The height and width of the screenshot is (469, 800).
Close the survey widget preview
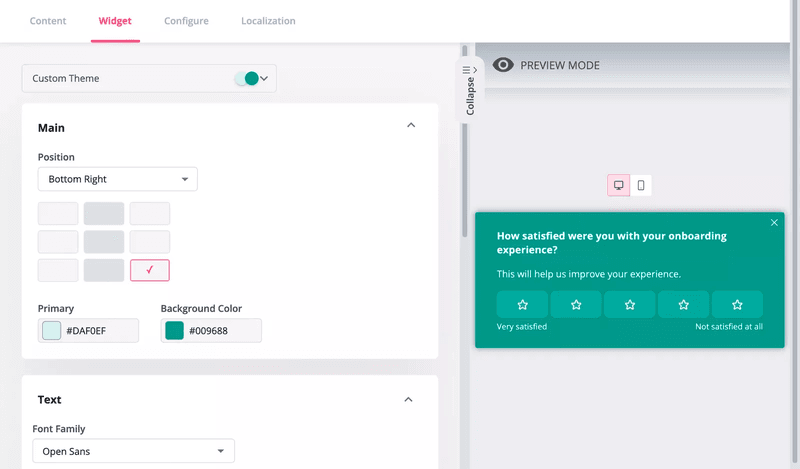[774, 223]
